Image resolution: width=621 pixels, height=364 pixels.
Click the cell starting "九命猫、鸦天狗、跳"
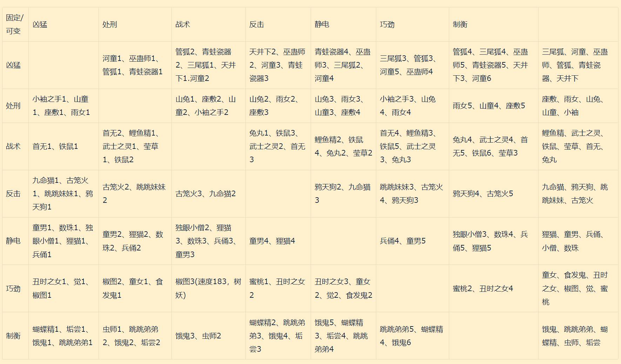(x=578, y=194)
